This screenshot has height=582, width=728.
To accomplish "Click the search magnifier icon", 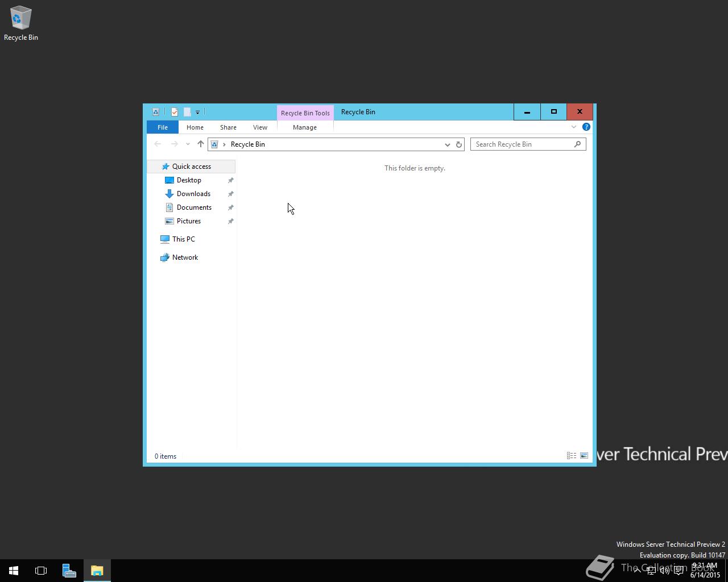I will click(x=577, y=144).
